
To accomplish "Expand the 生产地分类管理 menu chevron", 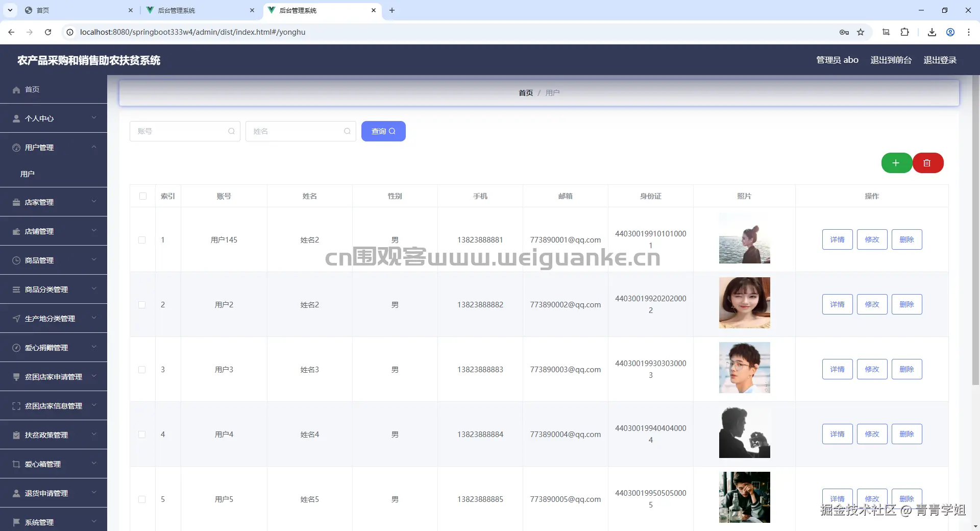I will coord(94,318).
